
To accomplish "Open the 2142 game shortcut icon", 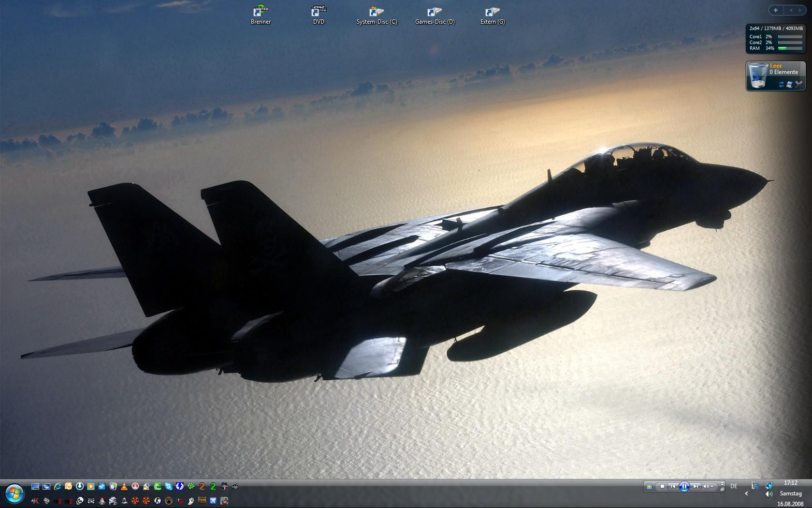I will (x=91, y=501).
